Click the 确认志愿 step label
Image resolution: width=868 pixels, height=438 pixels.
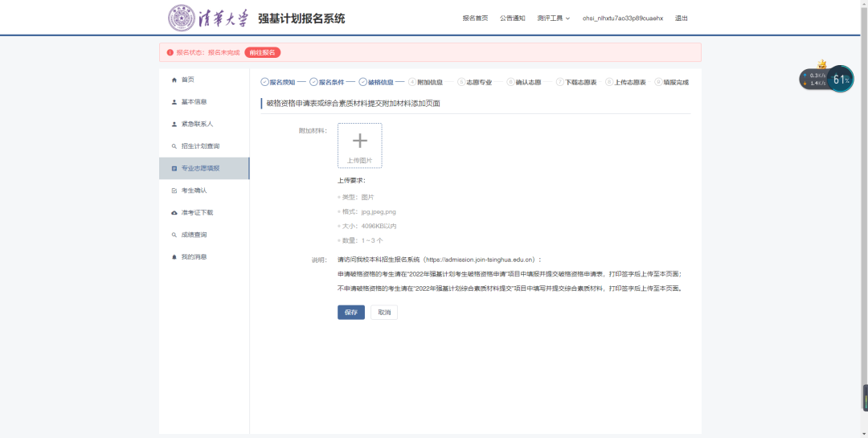click(529, 82)
